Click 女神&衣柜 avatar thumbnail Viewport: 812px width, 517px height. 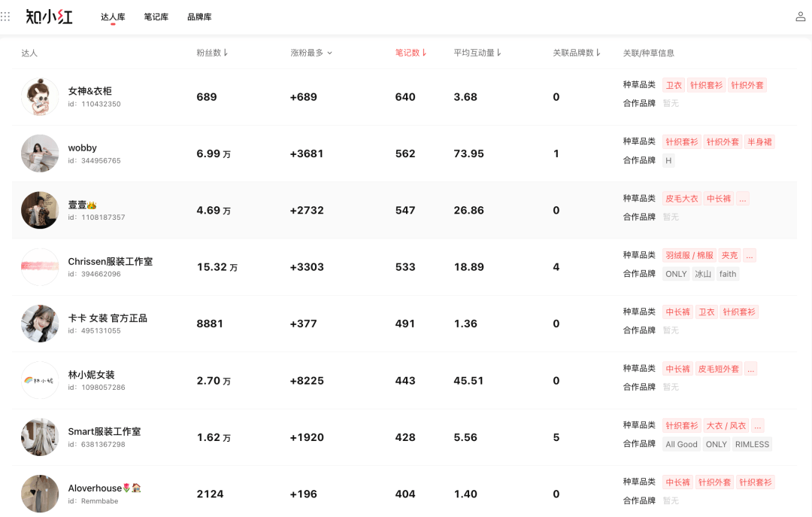tap(40, 97)
